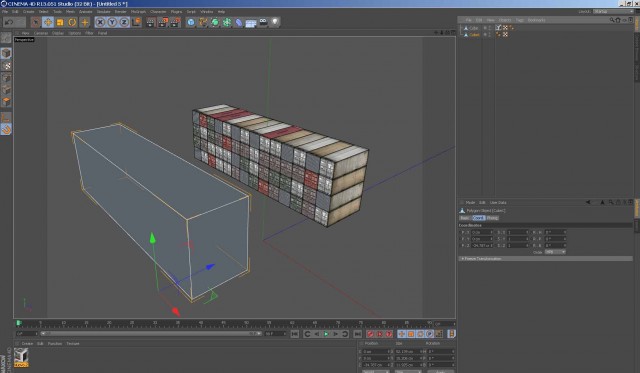
Task: Add a Cube primitive from toolbar
Action: point(191,22)
